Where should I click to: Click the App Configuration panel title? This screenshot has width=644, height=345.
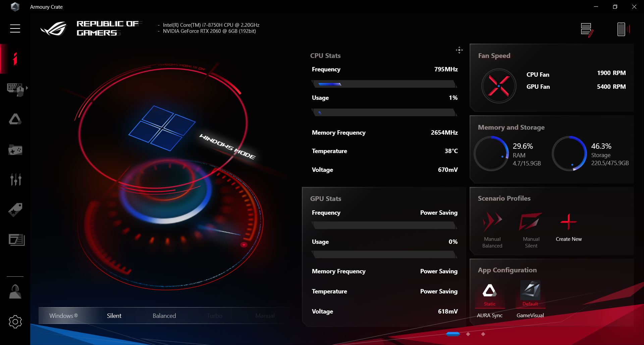(507, 270)
